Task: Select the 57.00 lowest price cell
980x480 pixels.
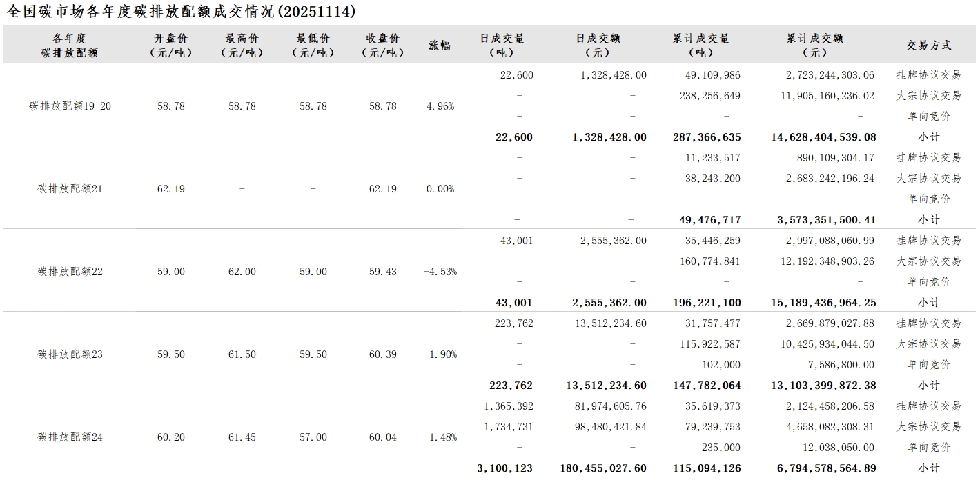Action: [x=313, y=437]
